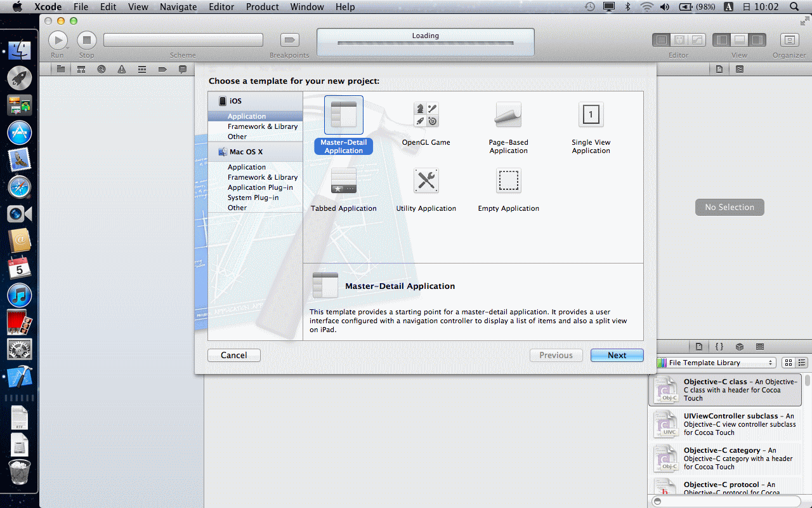The width and height of the screenshot is (812, 508).
Task: Select the OpenGL Game template icon
Action: click(426, 115)
